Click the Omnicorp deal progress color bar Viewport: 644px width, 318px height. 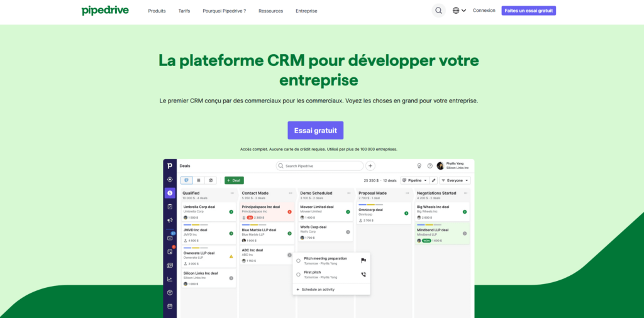tap(370, 205)
